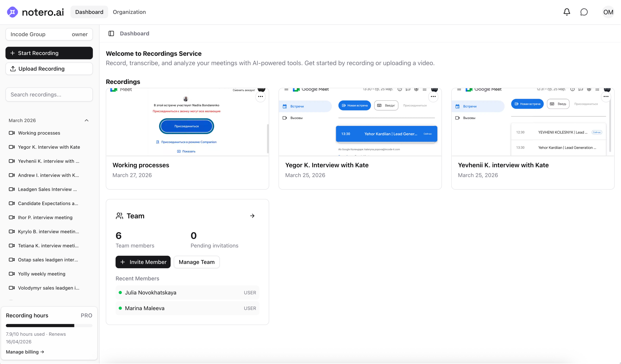Click the Team card arrow icon

click(252, 216)
